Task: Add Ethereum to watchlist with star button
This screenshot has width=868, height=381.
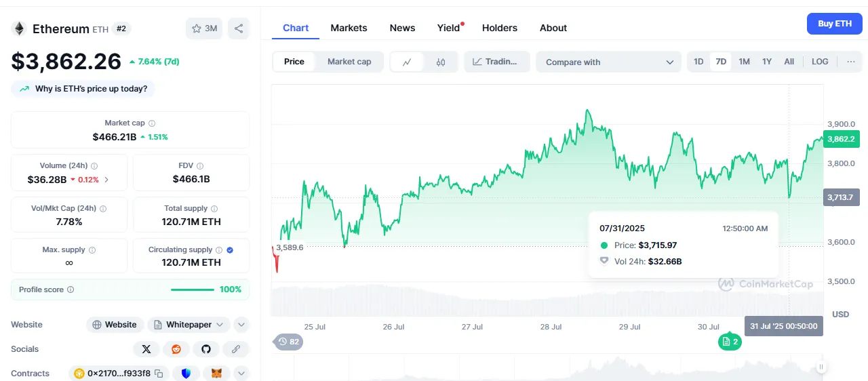Action: click(x=204, y=28)
